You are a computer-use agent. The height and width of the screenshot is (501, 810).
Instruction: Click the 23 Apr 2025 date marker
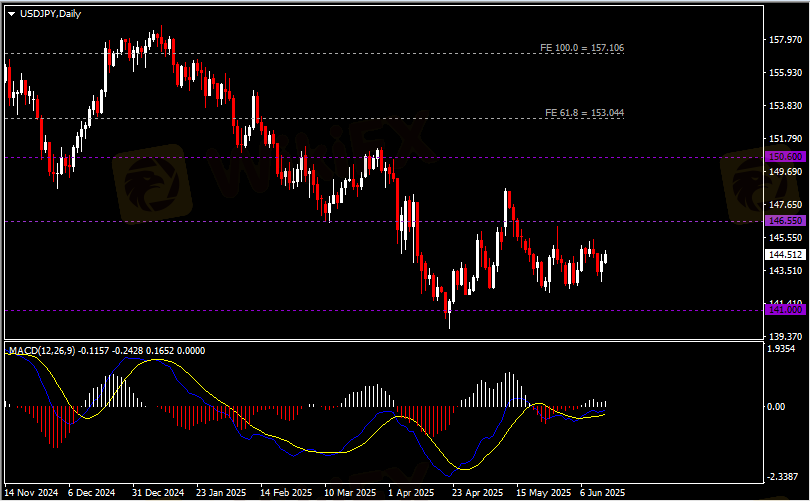(477, 492)
